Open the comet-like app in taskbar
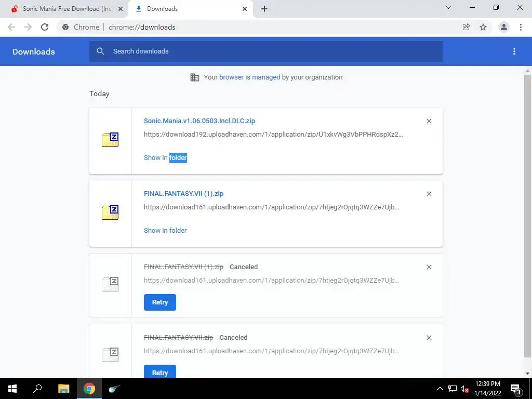This screenshot has height=399, width=532. coord(114,389)
